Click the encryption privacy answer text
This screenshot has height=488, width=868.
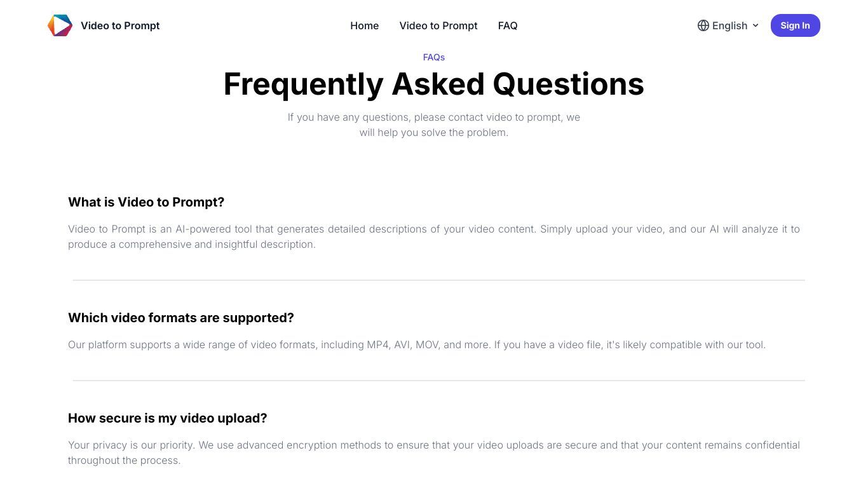[434, 452]
